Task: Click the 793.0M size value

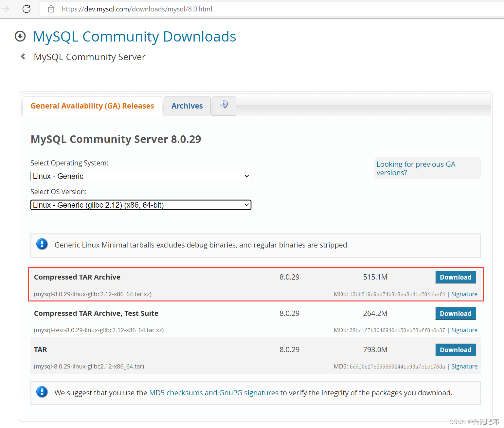Action: point(375,350)
